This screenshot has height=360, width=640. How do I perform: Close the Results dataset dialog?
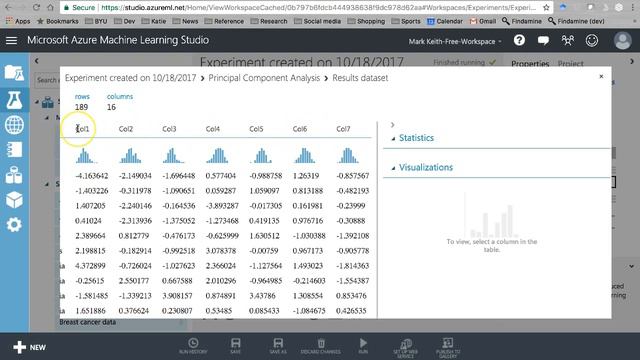point(601,76)
